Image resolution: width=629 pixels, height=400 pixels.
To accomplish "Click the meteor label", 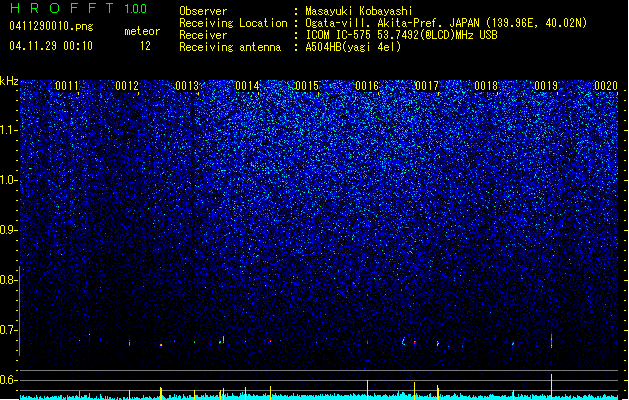I will pyautogui.click(x=142, y=31).
